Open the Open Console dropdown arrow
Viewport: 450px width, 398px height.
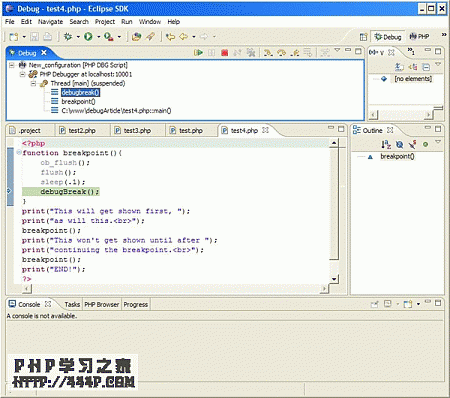click(x=418, y=304)
